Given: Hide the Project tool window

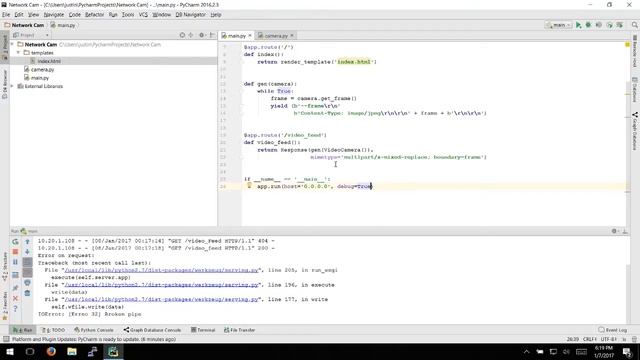Looking at the screenshot, I should tap(212, 35).
